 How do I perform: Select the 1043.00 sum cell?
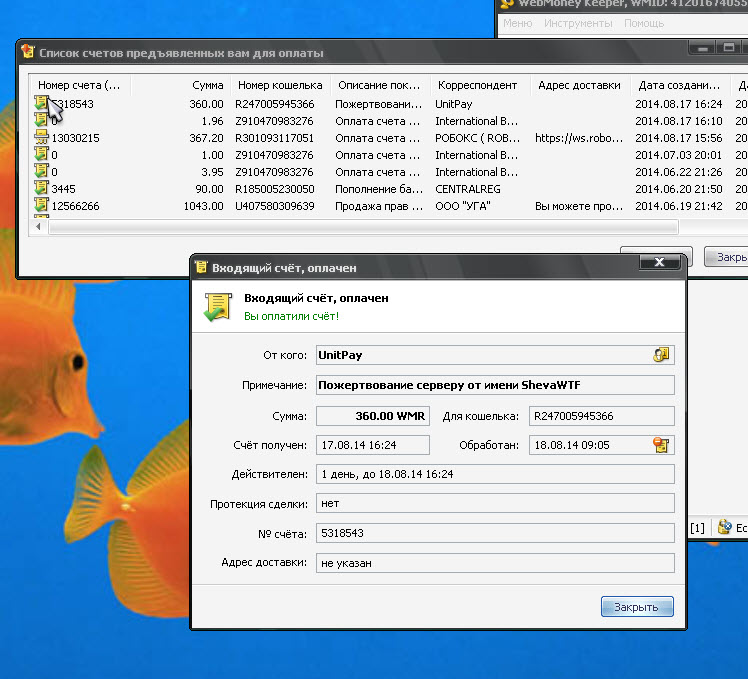(x=204, y=206)
